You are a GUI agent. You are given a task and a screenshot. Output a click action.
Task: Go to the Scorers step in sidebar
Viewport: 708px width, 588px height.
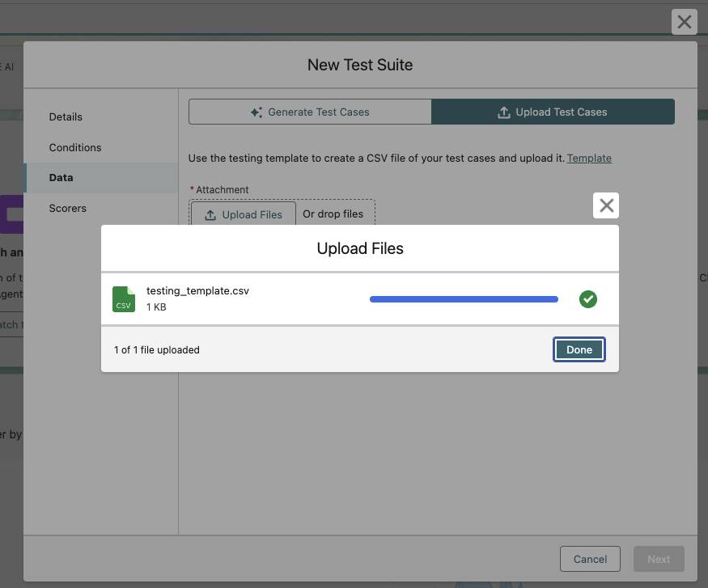(68, 209)
